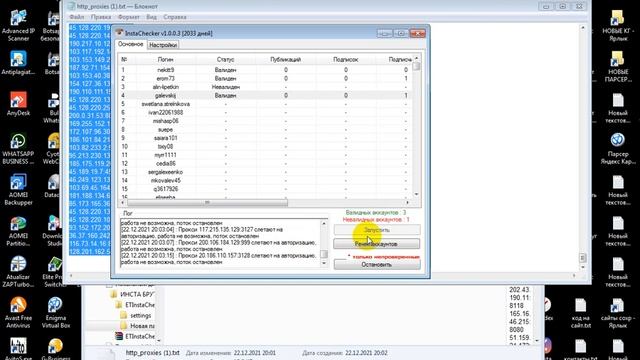Open Enigma Virtual Box desktop icon
This screenshot has height=360, width=640.
coord(55,313)
